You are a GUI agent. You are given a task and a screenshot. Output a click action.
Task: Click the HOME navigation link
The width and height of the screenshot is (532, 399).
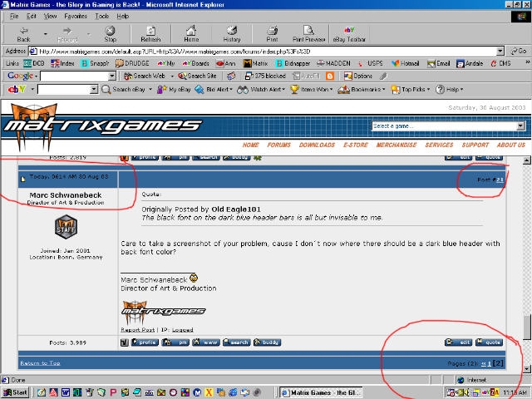click(x=251, y=145)
